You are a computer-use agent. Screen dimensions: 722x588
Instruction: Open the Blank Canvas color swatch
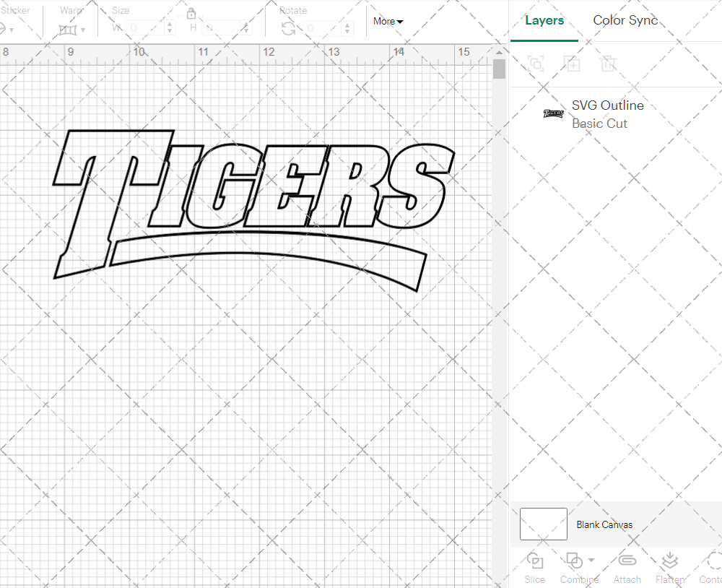[543, 524]
